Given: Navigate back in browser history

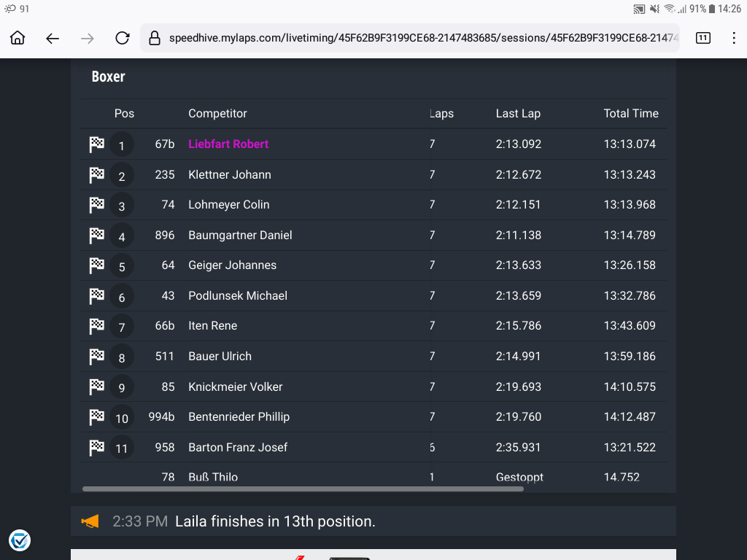Looking at the screenshot, I should pos(53,39).
